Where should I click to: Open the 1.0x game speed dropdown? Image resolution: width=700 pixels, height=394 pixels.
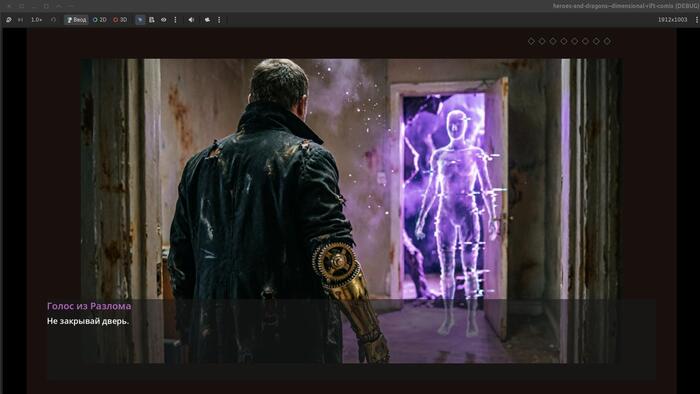(x=37, y=20)
